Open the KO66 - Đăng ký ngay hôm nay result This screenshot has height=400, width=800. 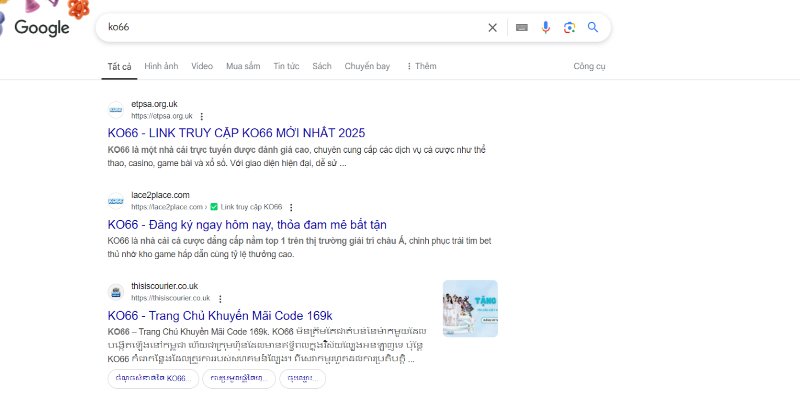(247, 224)
